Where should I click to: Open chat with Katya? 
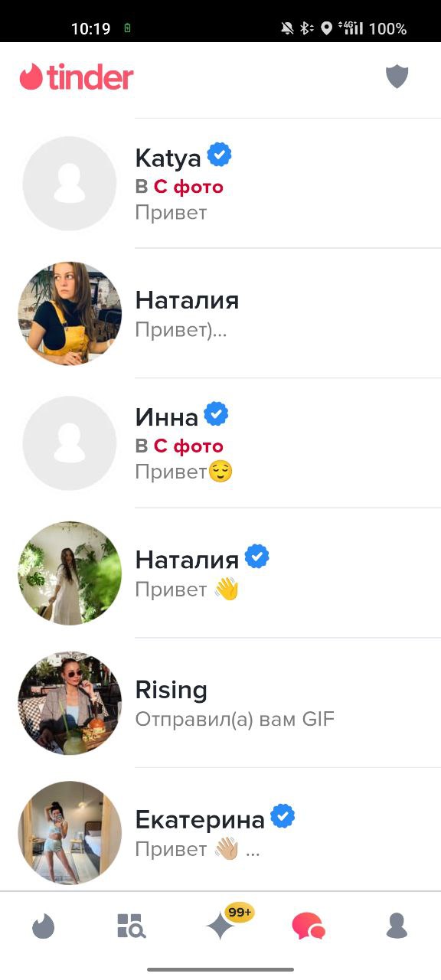tap(220, 184)
